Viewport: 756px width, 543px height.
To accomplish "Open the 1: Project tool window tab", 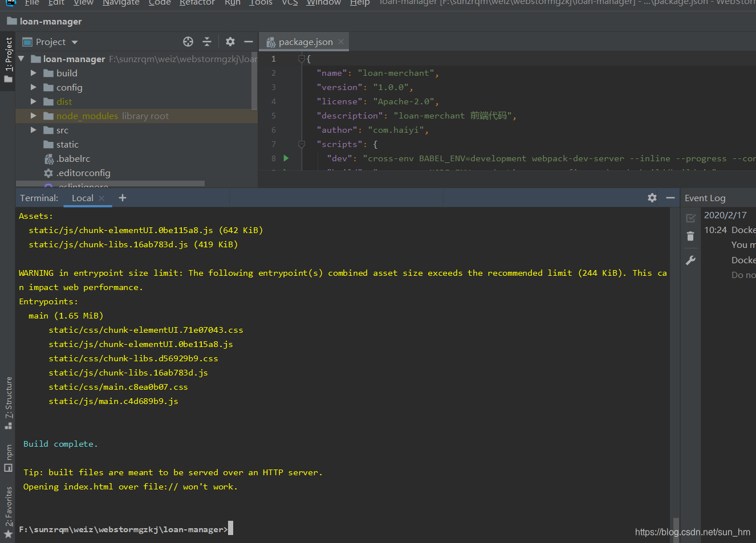I will pyautogui.click(x=8, y=59).
